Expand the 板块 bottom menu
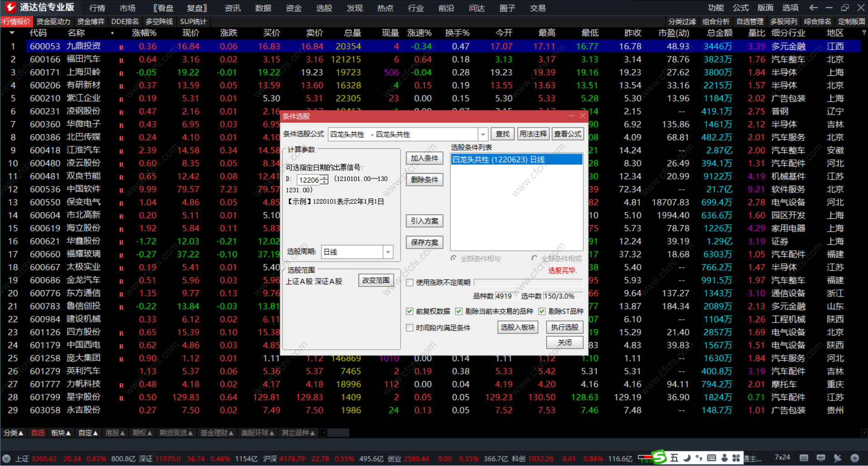Viewport: 868px width, 466px height. 61,433
